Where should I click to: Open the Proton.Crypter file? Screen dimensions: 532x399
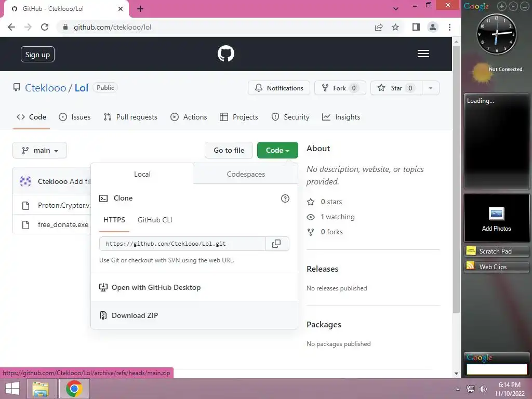point(64,205)
